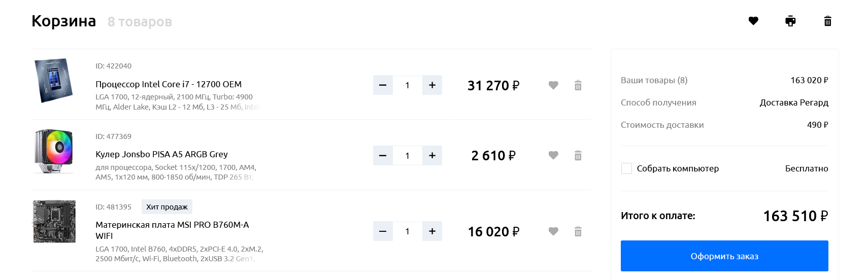Remove MSI PRO B760M-A motherboard from cart
This screenshot has width=868, height=280.
click(x=578, y=231)
